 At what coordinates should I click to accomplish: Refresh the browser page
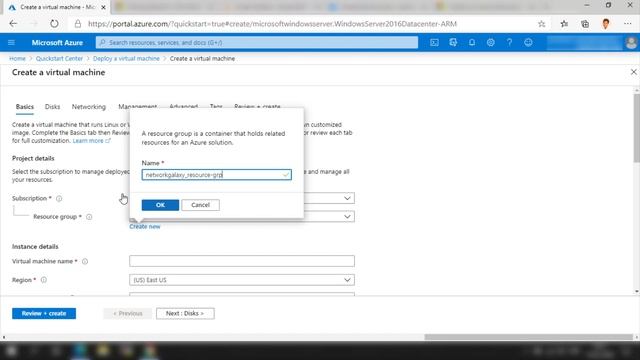54,24
